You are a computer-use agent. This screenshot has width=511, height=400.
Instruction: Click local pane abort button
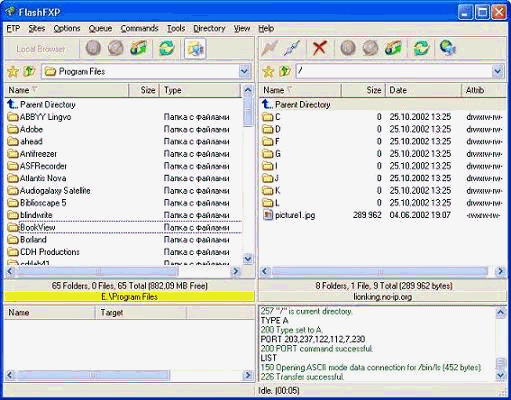(93, 48)
